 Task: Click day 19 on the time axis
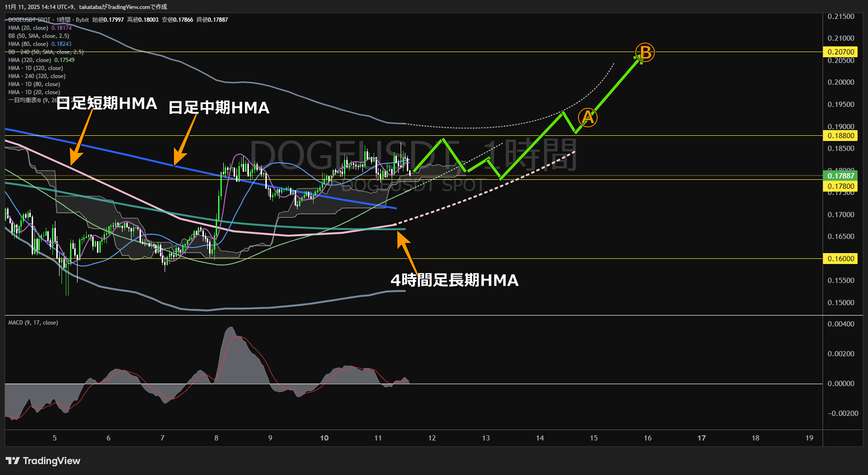coord(809,438)
